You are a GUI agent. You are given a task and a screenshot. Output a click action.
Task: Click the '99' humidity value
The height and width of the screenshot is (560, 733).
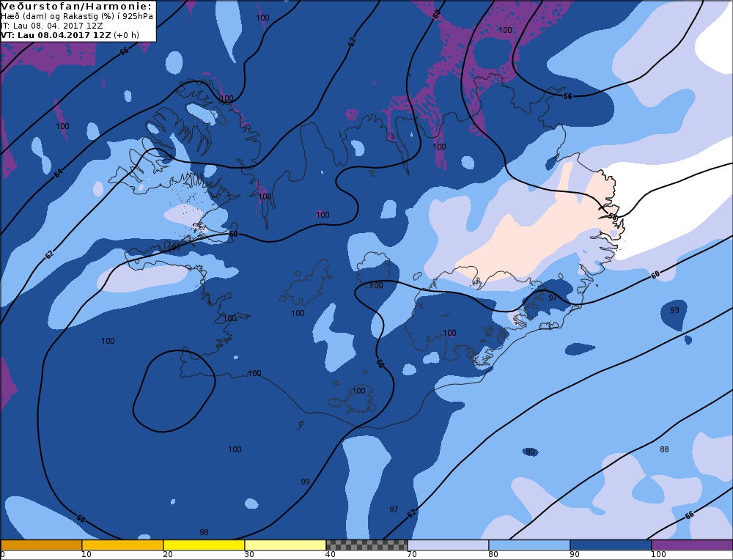point(305,482)
